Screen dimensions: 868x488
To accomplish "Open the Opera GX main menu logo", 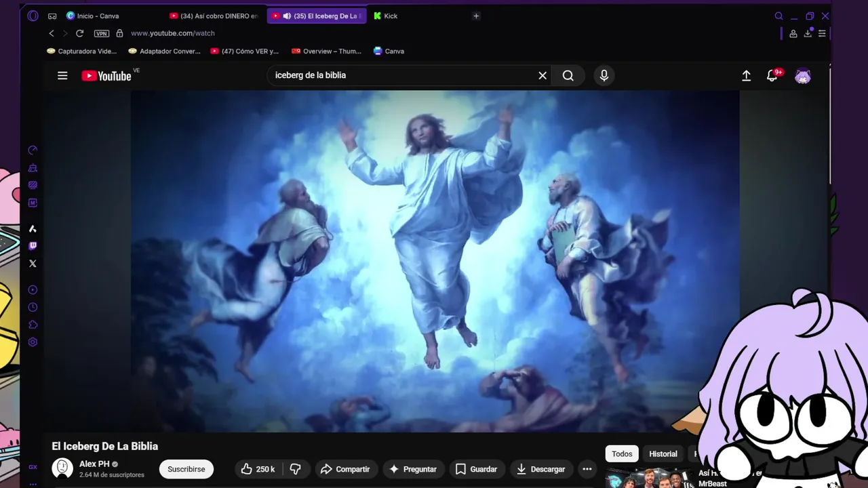I will coord(33,16).
